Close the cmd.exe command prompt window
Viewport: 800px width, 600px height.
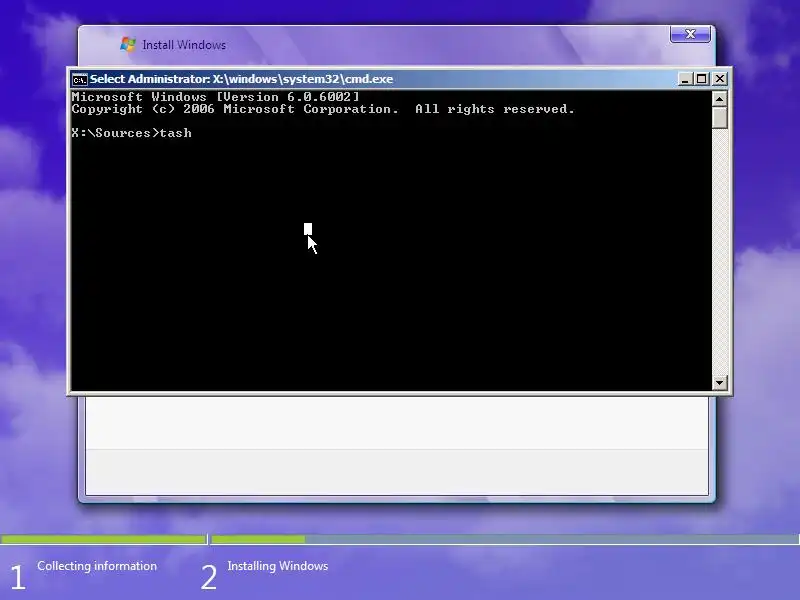719,79
